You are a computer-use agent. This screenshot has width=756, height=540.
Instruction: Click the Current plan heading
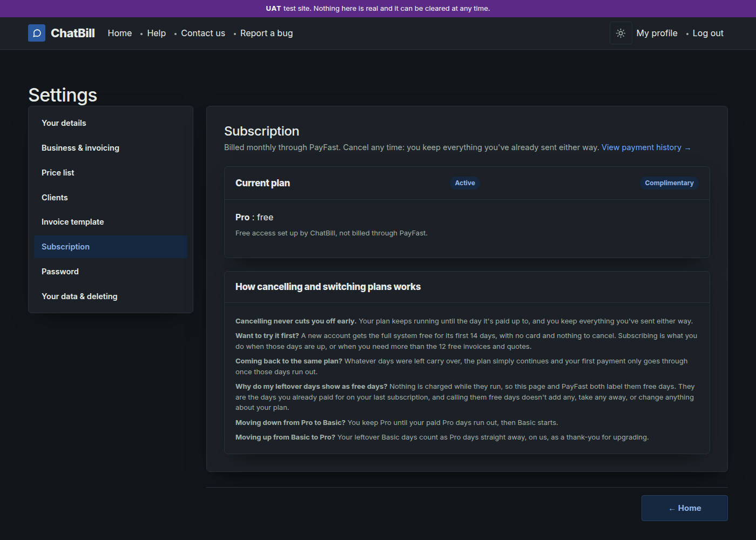[262, 183]
